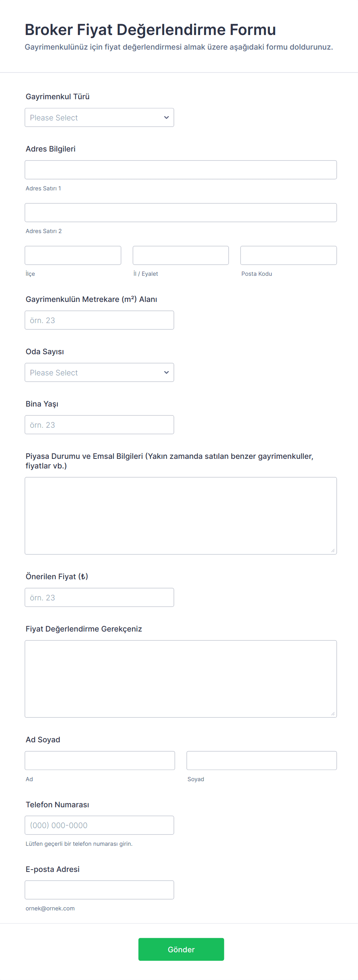
Task: Click the Adres Satırı 1 field
Action: click(x=181, y=170)
